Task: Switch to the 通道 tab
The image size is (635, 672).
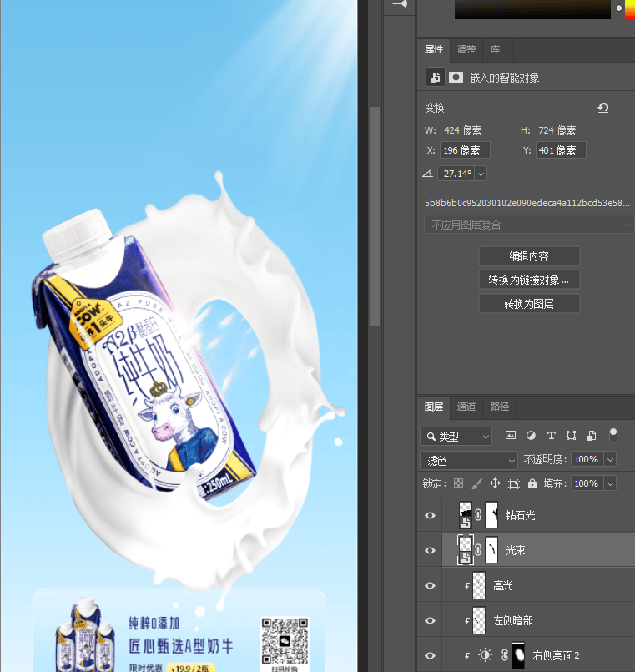Action: point(466,407)
